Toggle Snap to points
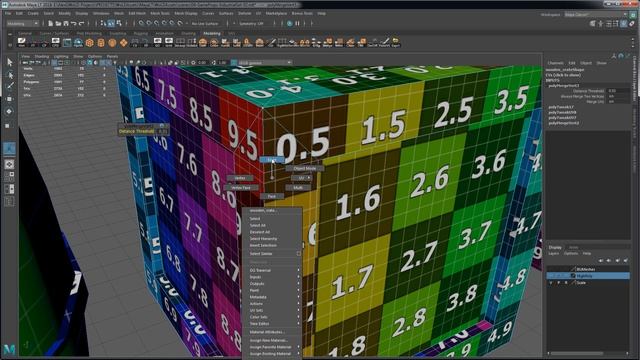Image resolution: width=640 pixels, height=360 pixels. [157, 24]
